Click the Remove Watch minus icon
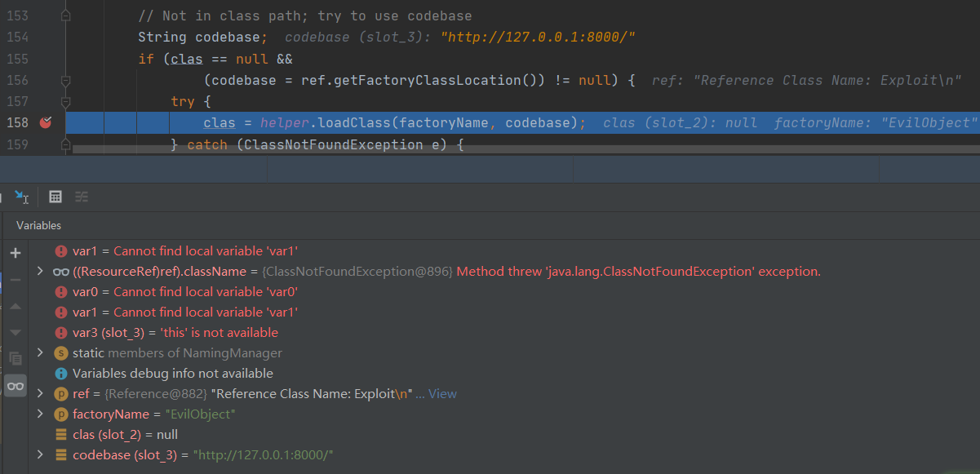Image resolution: width=980 pixels, height=474 pixels. coord(16,279)
